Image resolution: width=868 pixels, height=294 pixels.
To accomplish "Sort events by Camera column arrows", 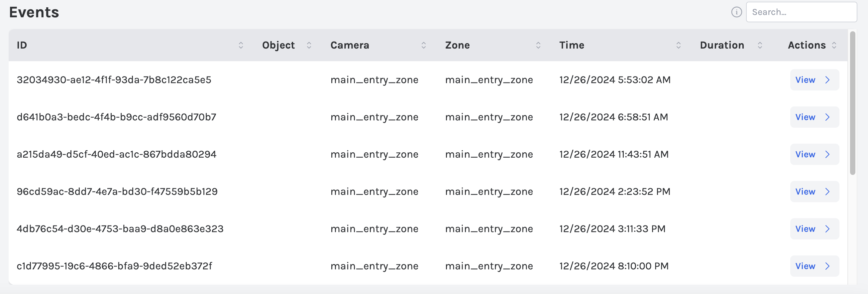I will point(424,45).
